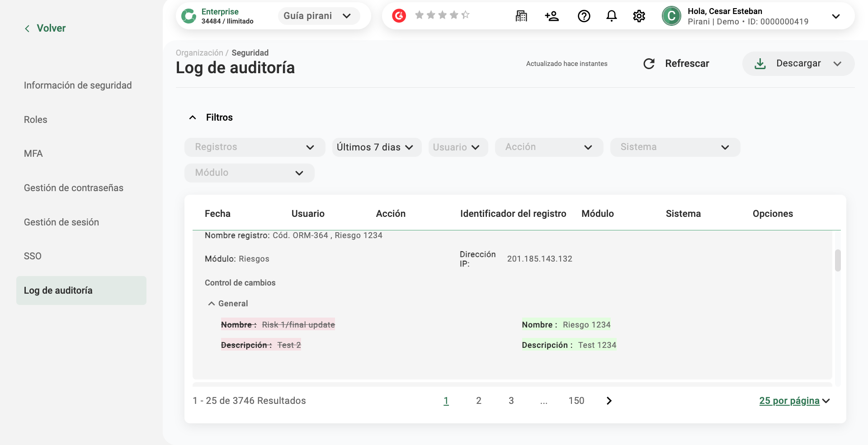868x445 pixels.
Task: Open the Últimos 7 dias date dropdown
Action: (x=376, y=147)
